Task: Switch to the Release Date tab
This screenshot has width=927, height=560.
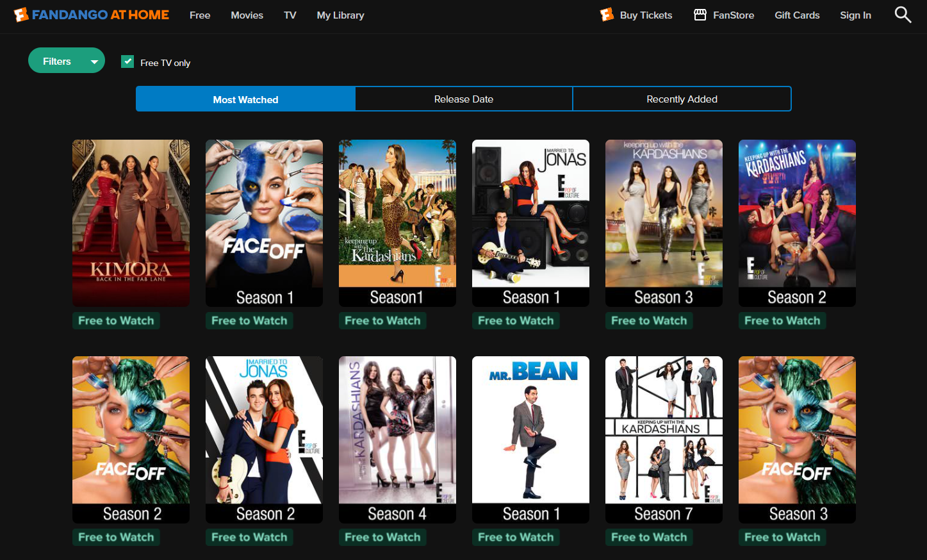Action: pyautogui.click(x=463, y=99)
